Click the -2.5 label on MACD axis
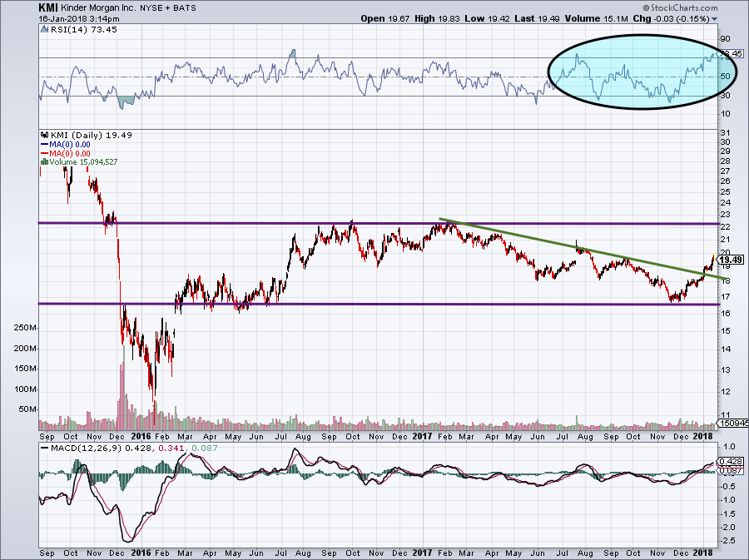Viewport: 749px width, 560px height. (x=728, y=541)
